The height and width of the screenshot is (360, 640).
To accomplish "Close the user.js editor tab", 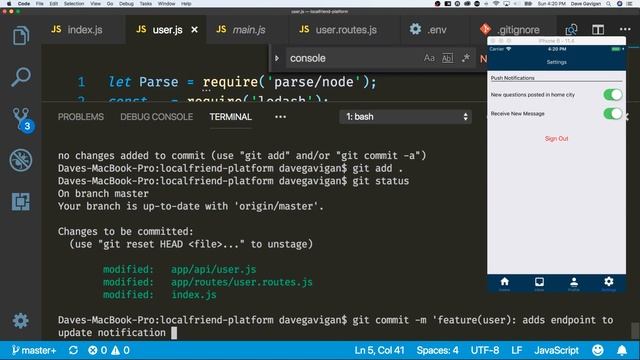I will 195,30.
